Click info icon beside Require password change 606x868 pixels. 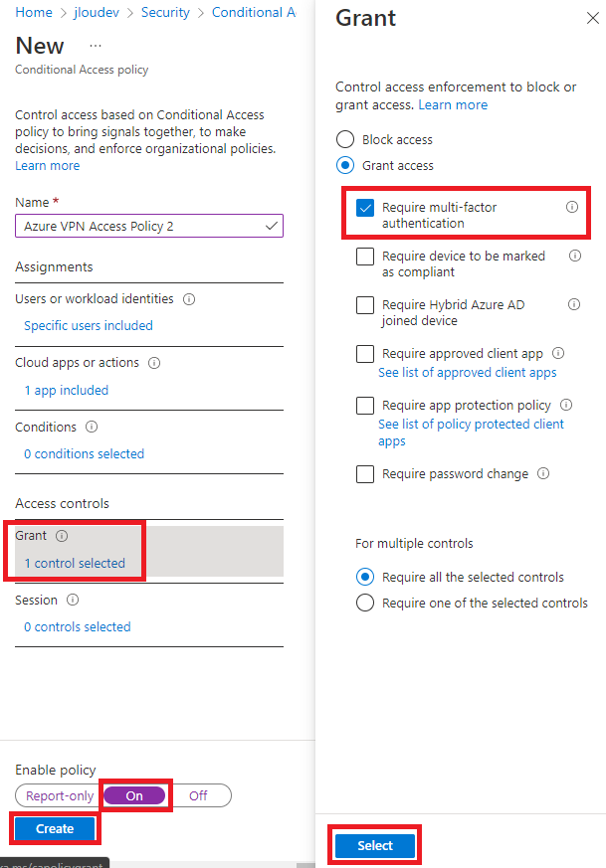tap(543, 474)
